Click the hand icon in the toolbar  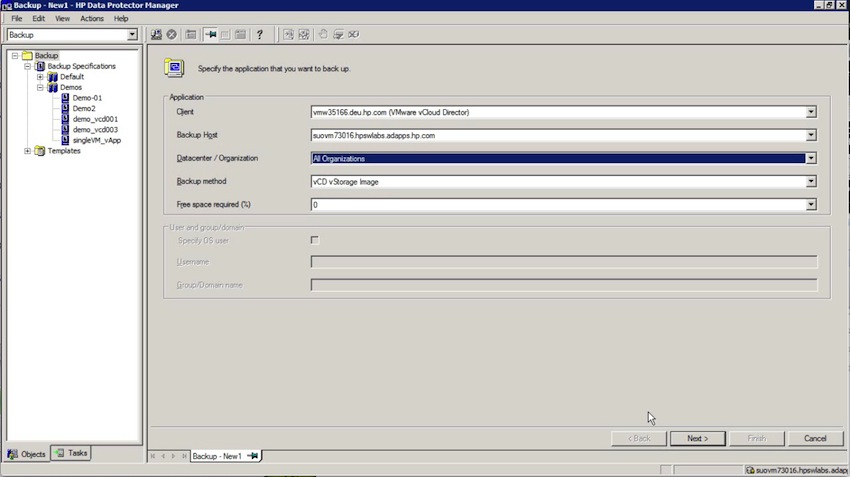[323, 35]
